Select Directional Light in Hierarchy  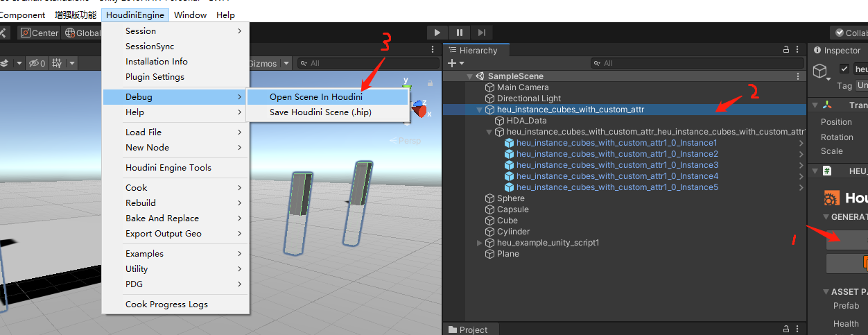coord(529,98)
